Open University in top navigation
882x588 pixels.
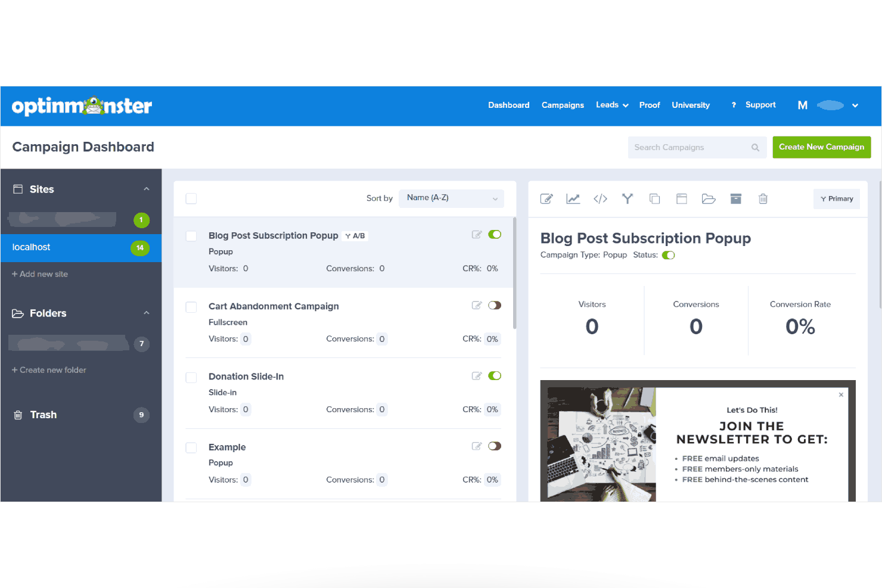(x=691, y=105)
